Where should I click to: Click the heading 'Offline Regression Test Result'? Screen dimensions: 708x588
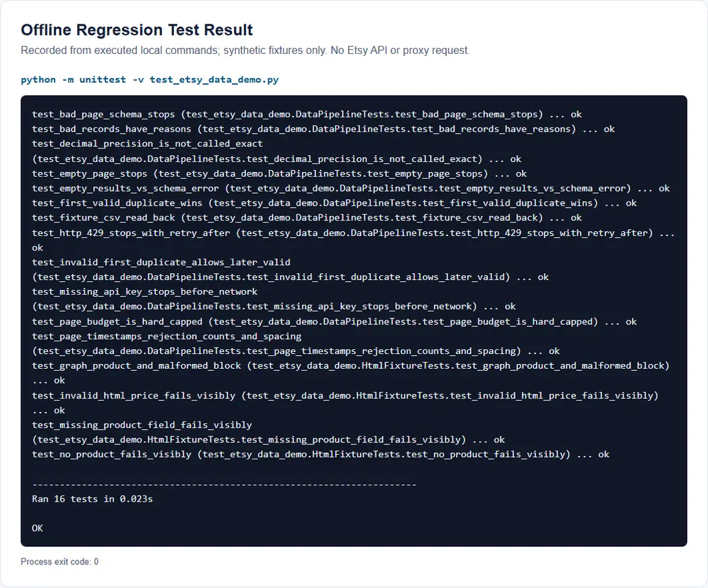pyautogui.click(x=137, y=30)
